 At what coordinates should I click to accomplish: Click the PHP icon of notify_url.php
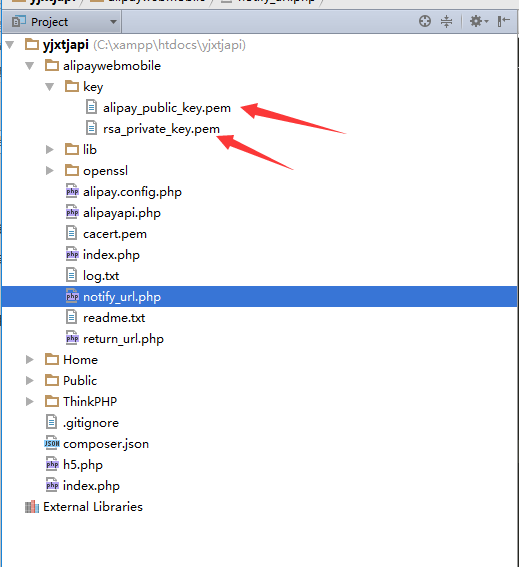72,296
